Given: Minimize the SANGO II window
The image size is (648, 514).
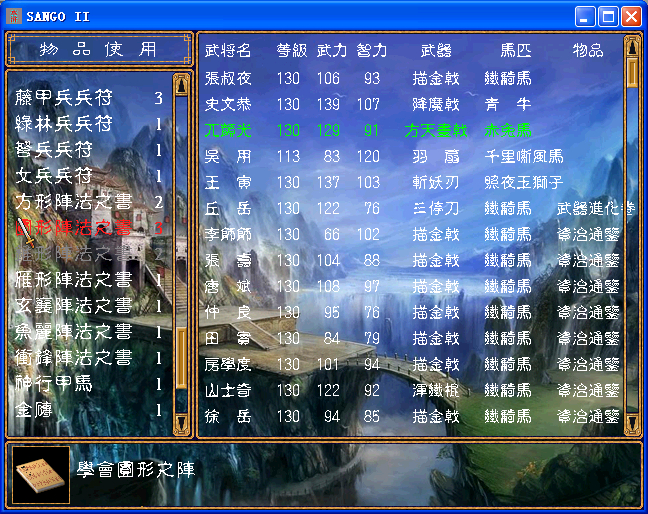Looking at the screenshot, I should [585, 17].
